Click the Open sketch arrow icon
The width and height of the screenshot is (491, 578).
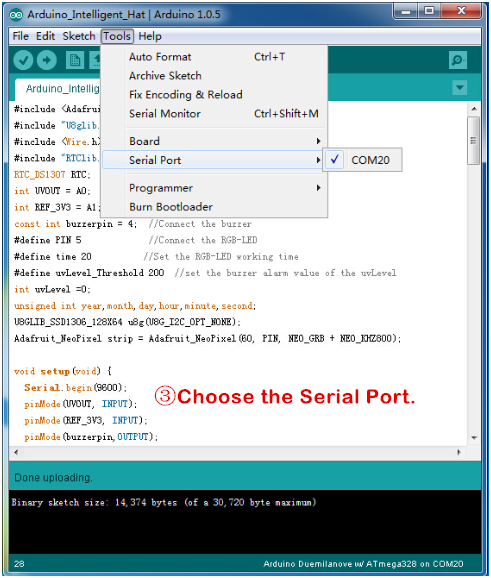pos(95,60)
